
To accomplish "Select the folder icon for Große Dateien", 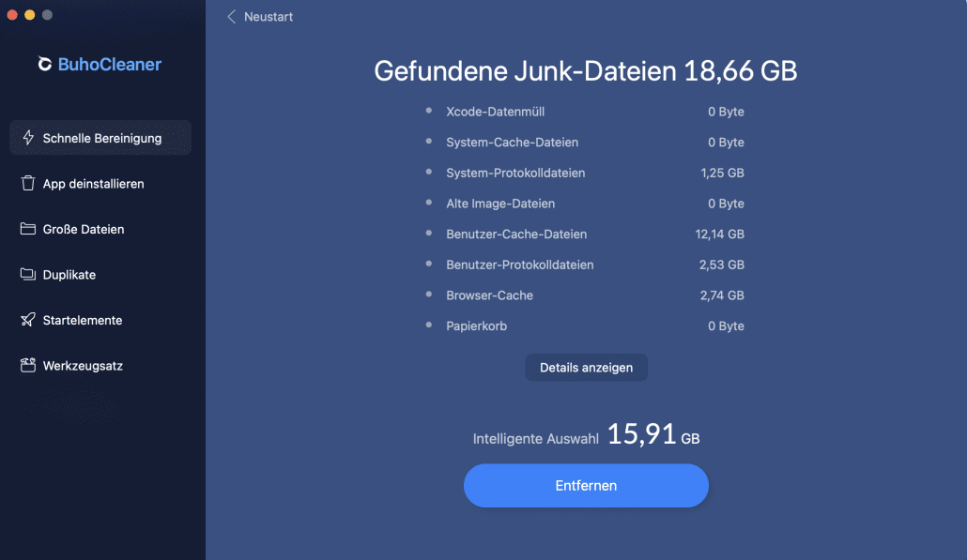I will pos(28,229).
